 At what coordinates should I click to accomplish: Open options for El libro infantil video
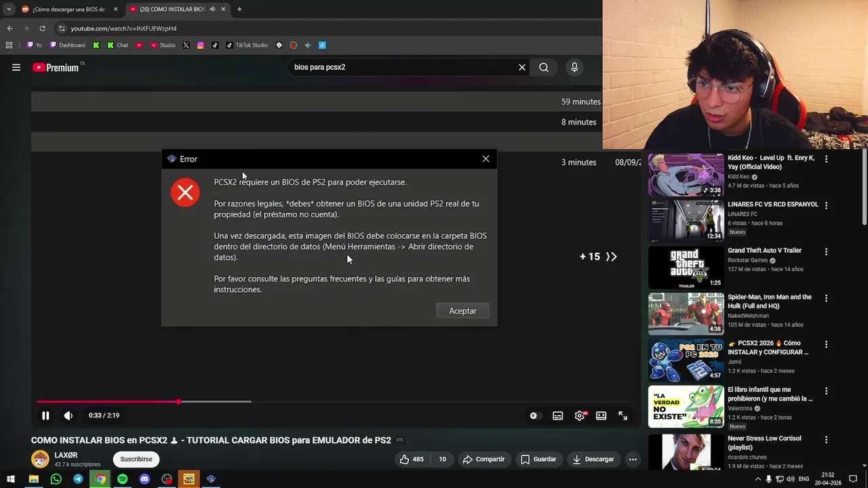click(826, 391)
